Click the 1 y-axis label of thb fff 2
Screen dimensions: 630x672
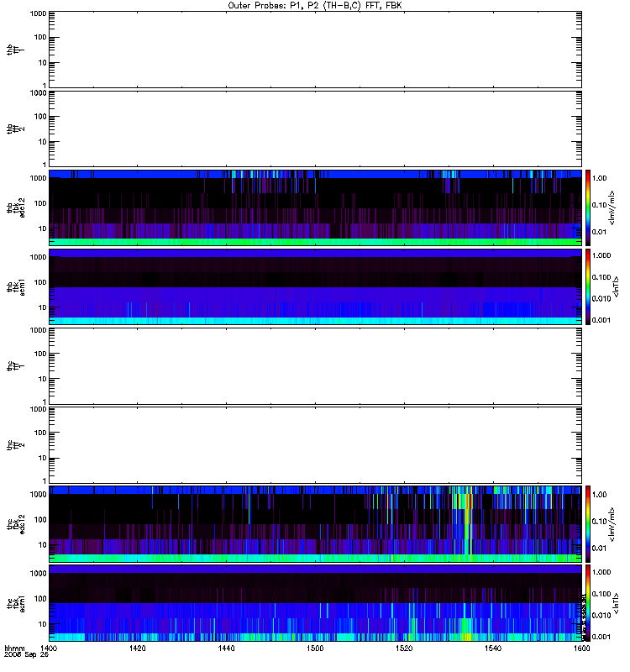[45, 164]
